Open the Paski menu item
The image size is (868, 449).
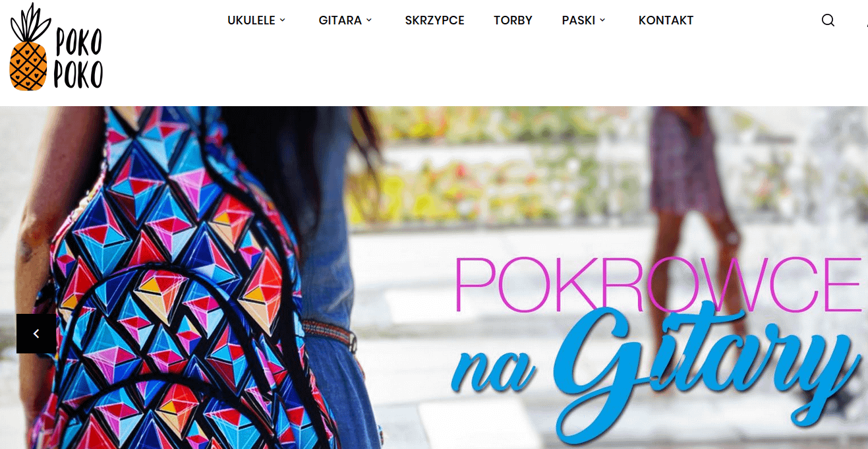(579, 20)
